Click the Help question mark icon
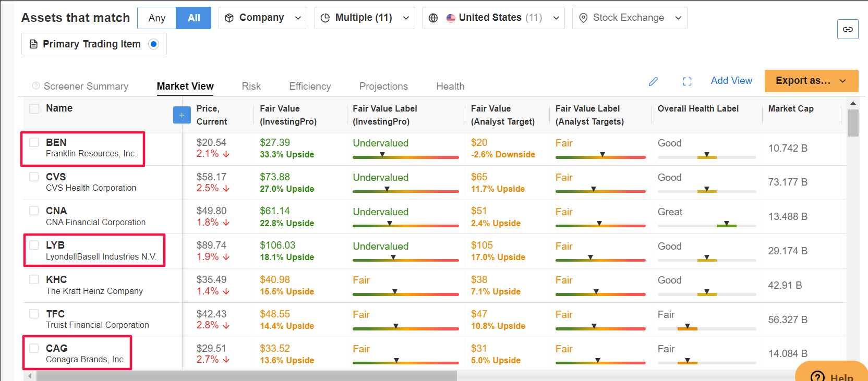Viewport: 868px width, 381px height. [817, 376]
